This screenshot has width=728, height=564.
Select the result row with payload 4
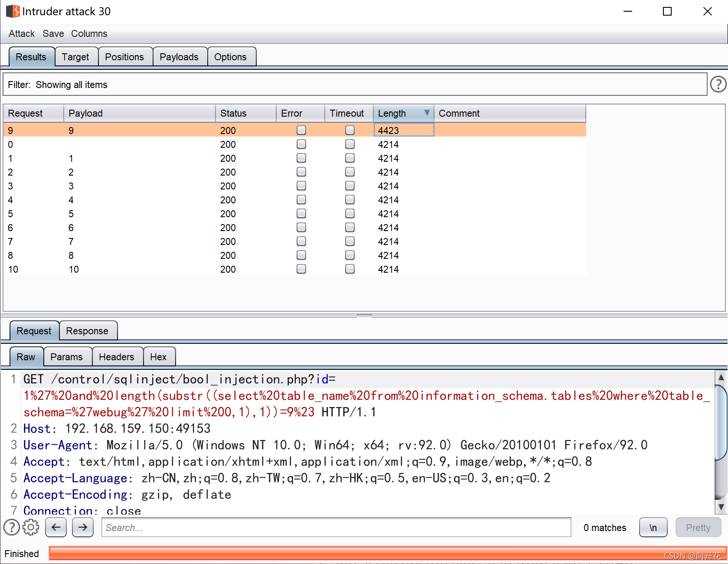click(294, 199)
